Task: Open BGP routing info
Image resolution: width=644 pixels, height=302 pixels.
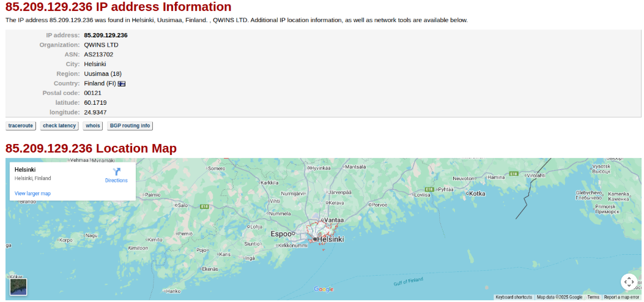Action: 129,126
